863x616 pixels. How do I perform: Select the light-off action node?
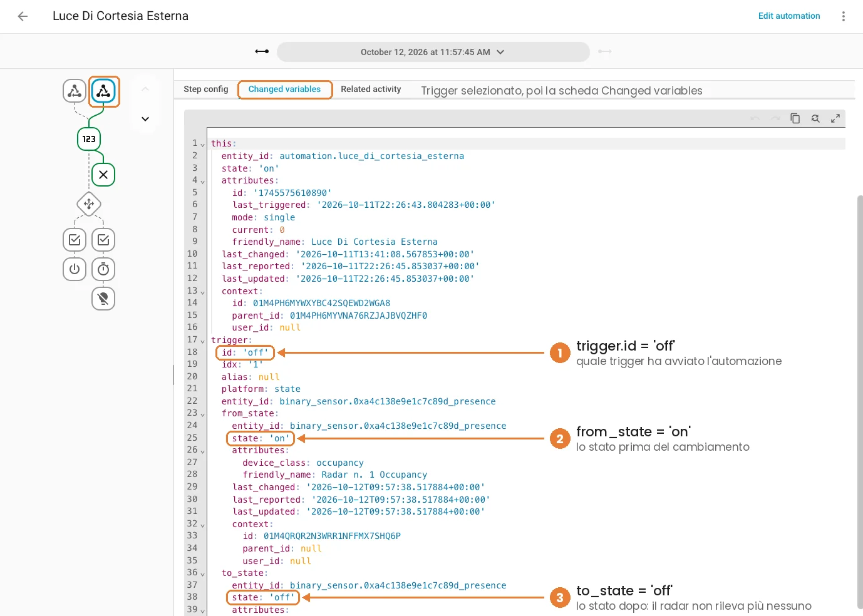click(x=103, y=299)
